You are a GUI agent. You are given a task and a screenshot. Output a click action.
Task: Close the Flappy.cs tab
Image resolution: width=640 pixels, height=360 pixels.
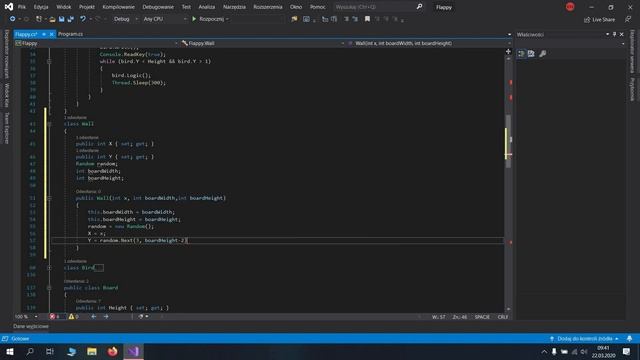click(51, 34)
